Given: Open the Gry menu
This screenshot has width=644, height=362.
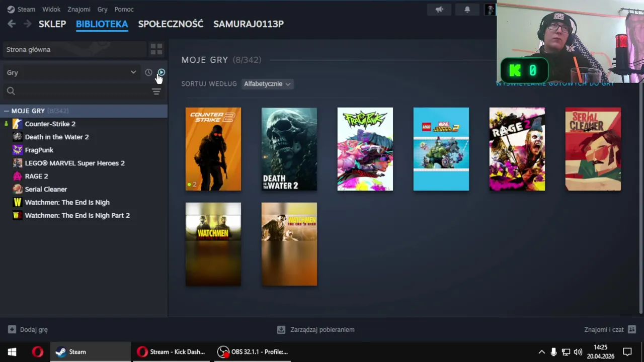Looking at the screenshot, I should click(x=103, y=9).
